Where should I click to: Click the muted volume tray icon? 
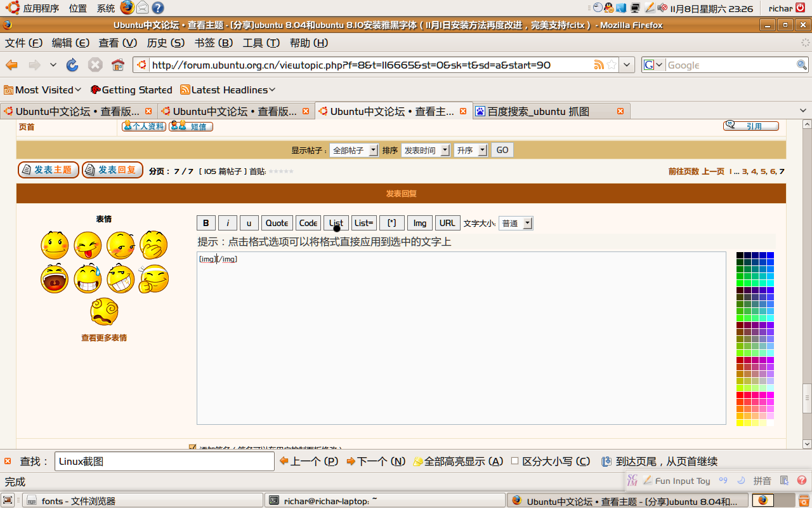point(662,8)
